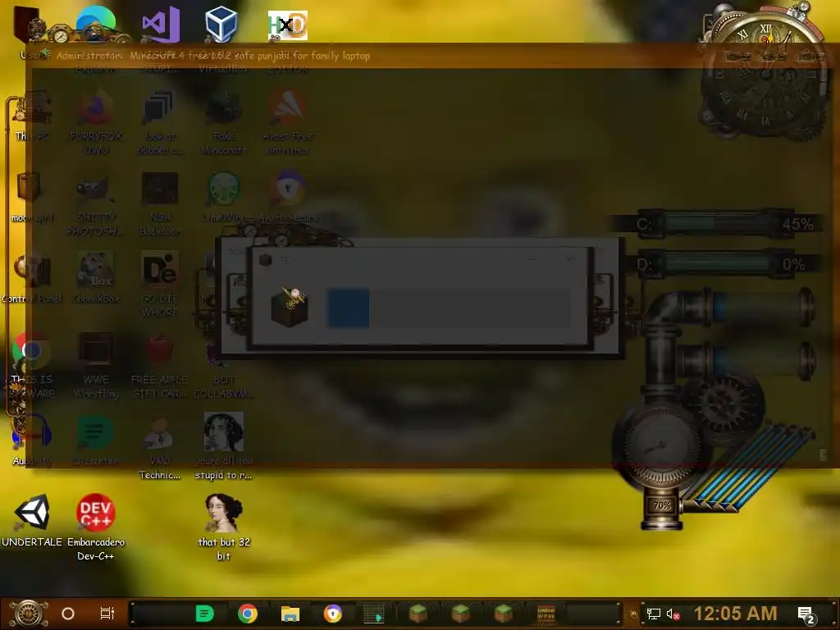Switch to Chrome from the taskbar
840x630 pixels.
248,614
